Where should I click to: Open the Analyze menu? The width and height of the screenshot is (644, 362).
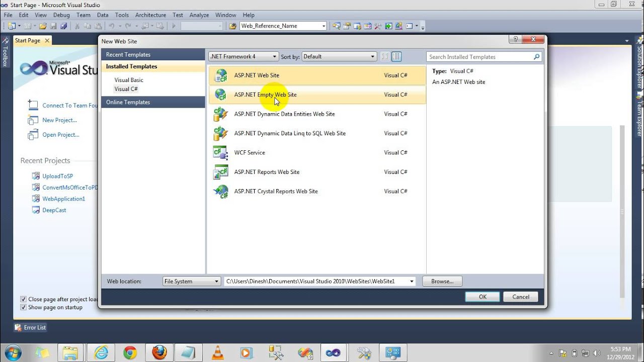(199, 15)
